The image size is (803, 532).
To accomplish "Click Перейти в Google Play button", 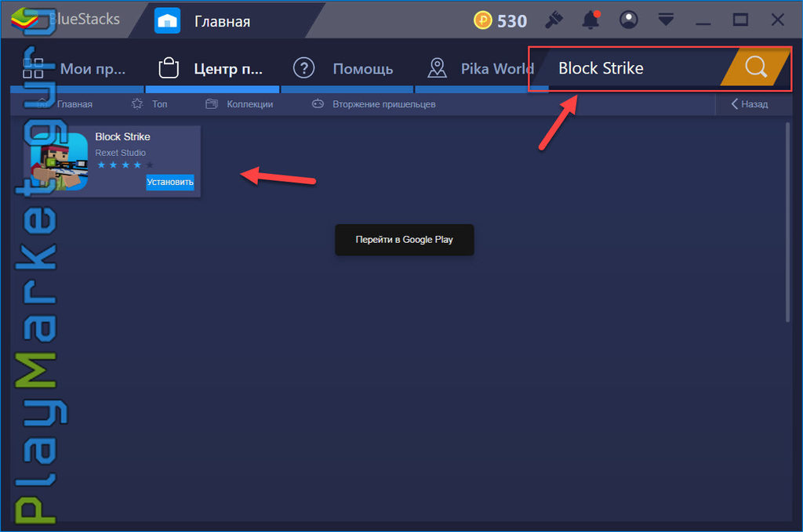I will tap(405, 240).
